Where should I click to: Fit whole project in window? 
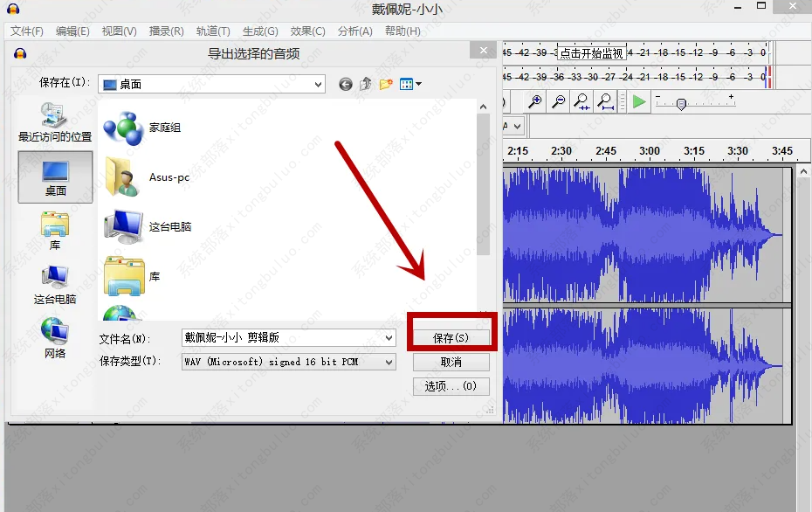click(x=605, y=101)
